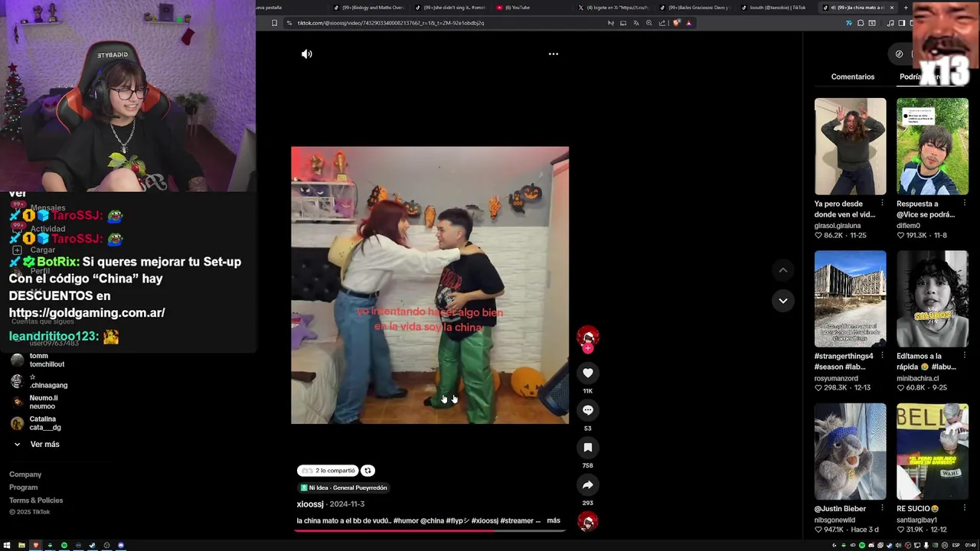Expand the caption with 'más'

click(554, 520)
